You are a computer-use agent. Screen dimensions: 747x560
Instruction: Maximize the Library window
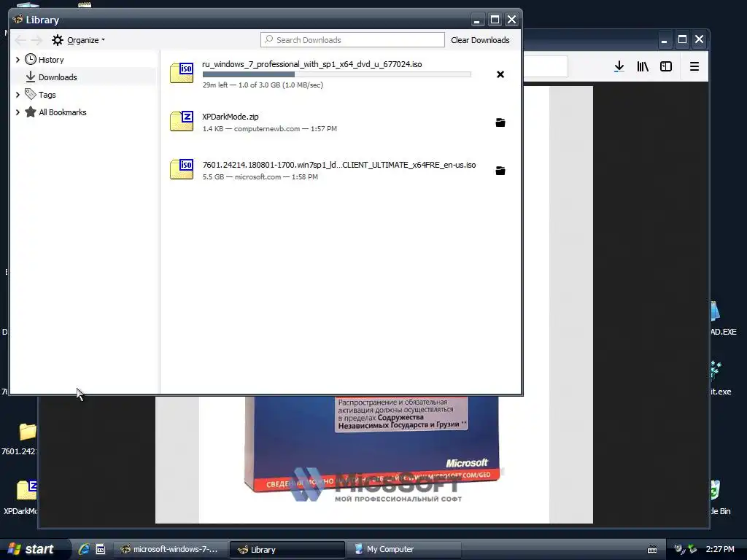[495, 20]
